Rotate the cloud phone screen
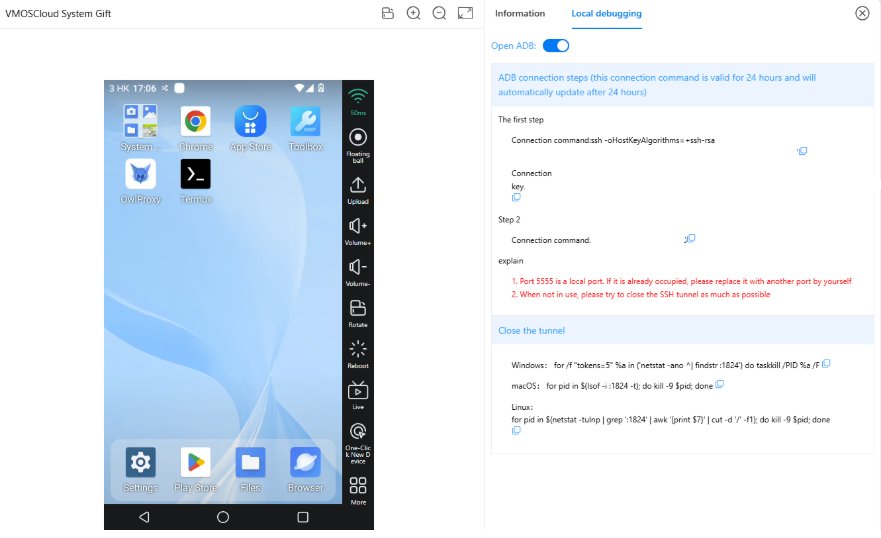The height and width of the screenshot is (538, 881). point(358,311)
